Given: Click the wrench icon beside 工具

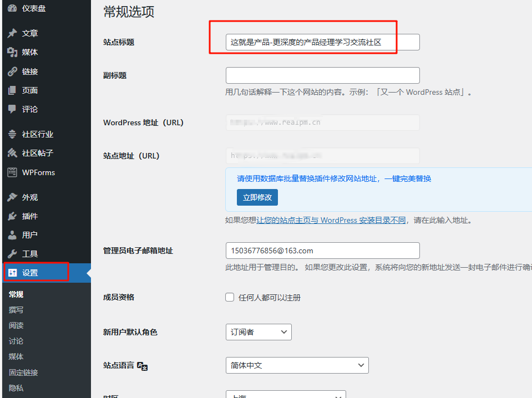Looking at the screenshot, I should [x=12, y=254].
